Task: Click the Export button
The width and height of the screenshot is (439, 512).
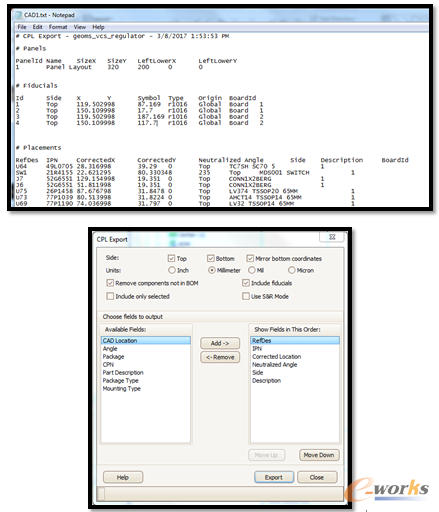Action: 274,477
